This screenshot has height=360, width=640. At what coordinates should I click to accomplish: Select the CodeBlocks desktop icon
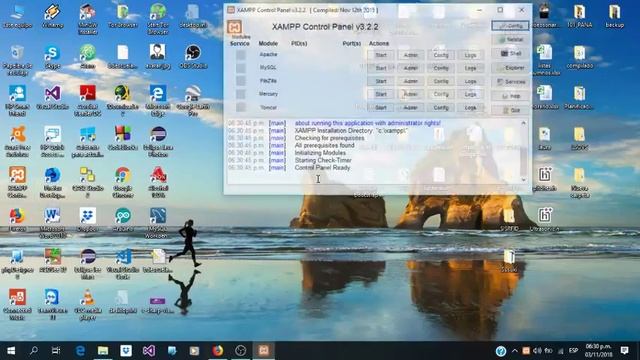tap(122, 139)
